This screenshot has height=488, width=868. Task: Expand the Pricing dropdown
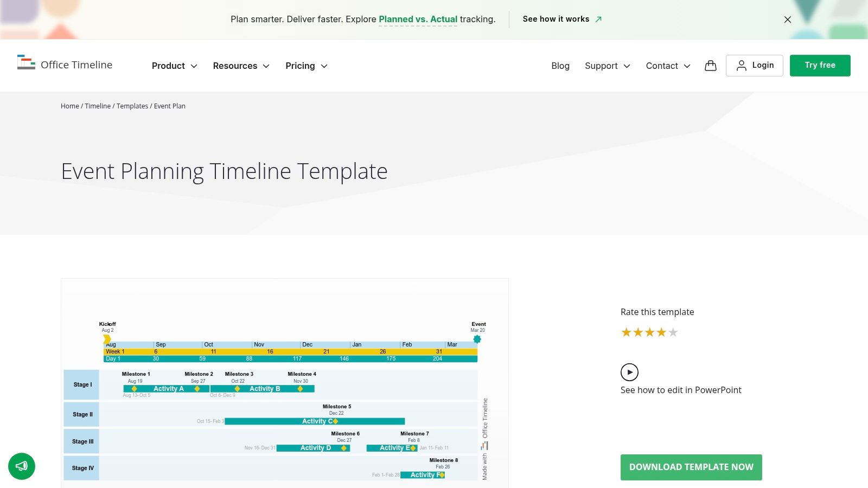(x=306, y=66)
